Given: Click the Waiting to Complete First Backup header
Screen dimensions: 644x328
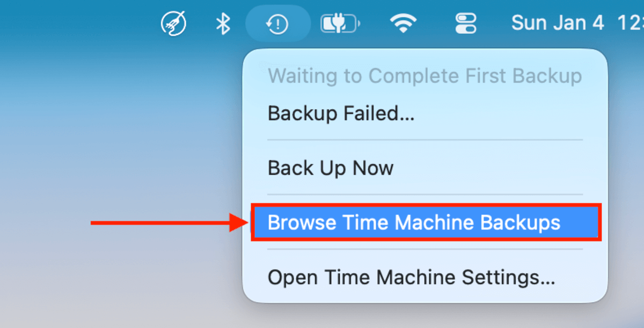Looking at the screenshot, I should [x=425, y=76].
